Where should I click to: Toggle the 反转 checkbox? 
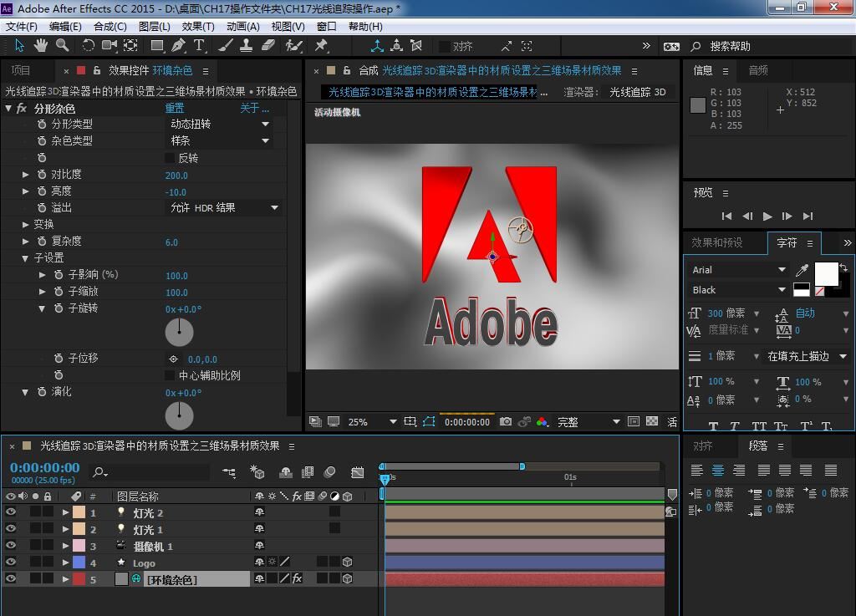point(170,158)
